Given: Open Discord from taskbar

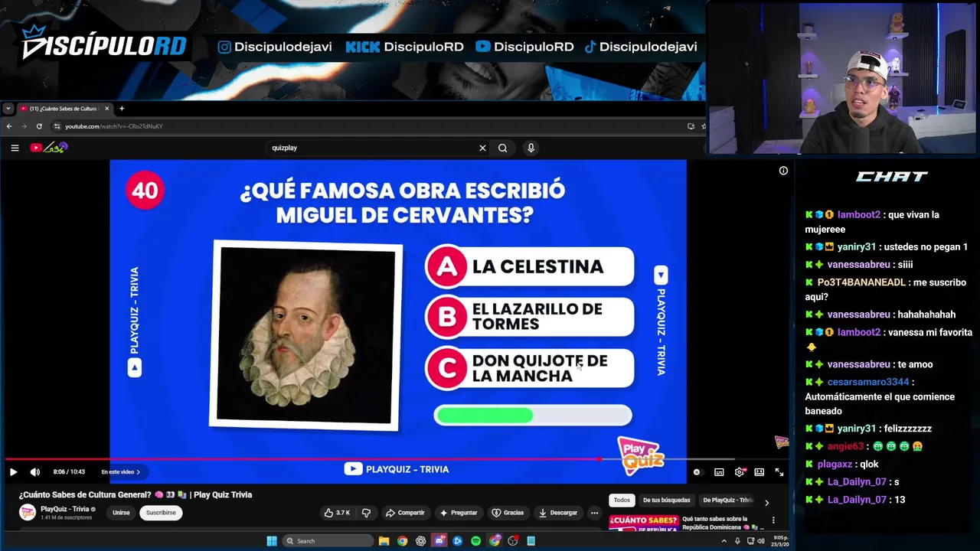Looking at the screenshot, I should (x=439, y=541).
